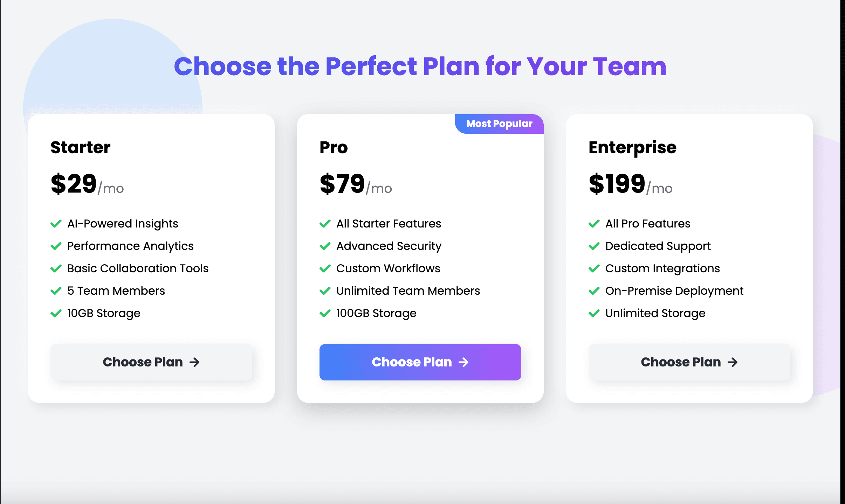Click checkmark next to Advanced Security
The image size is (845, 504).
(325, 246)
